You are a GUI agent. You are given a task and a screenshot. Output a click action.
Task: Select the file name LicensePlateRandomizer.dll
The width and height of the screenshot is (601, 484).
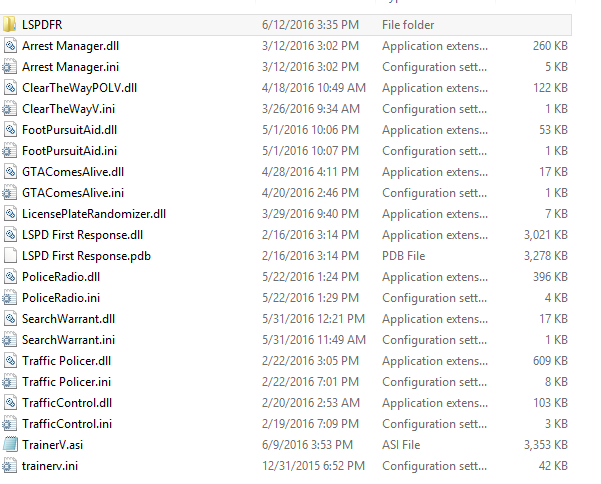point(94,214)
